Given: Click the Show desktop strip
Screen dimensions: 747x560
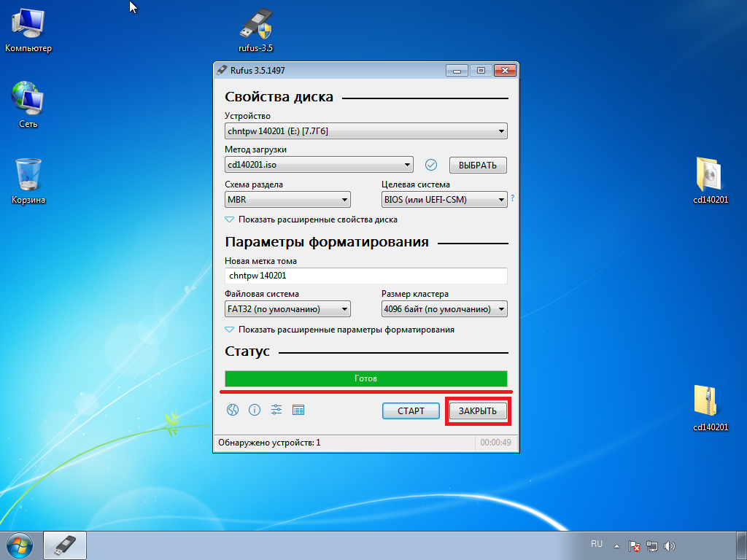Looking at the screenshot, I should click(742, 545).
